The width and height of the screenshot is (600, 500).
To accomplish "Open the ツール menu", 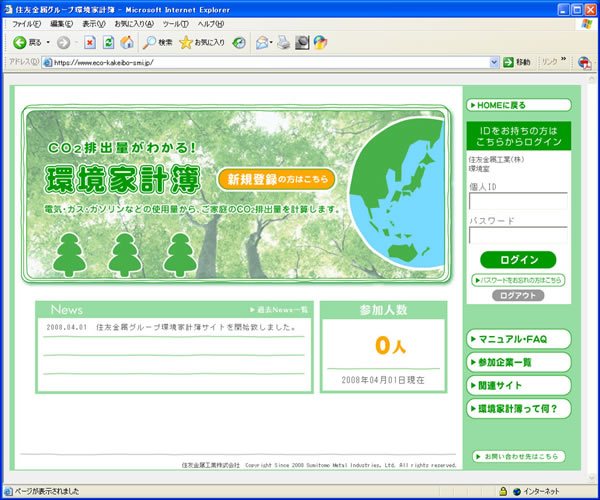I will pyautogui.click(x=175, y=24).
